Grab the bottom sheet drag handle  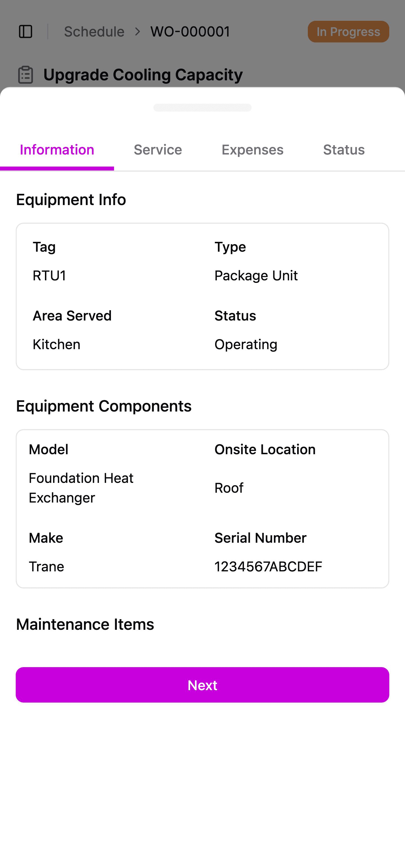click(x=202, y=108)
